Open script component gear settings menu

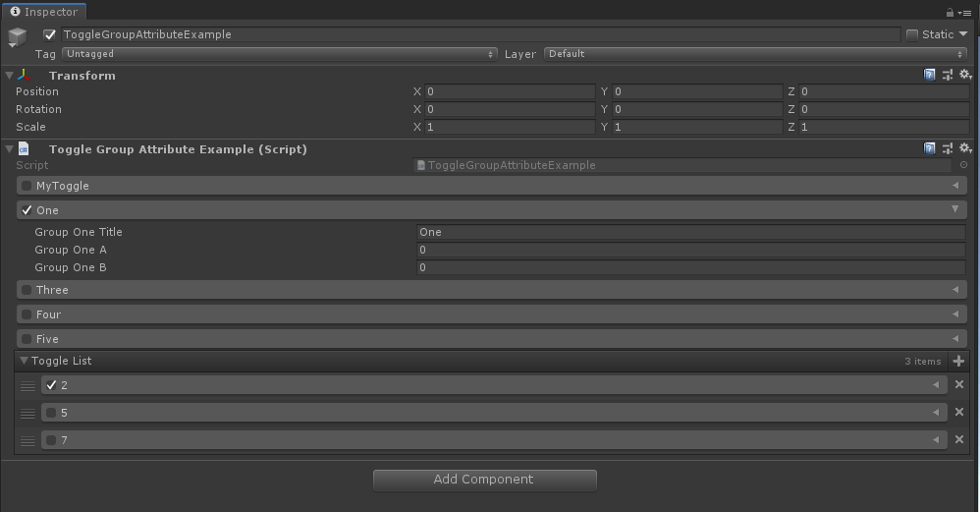tap(965, 148)
